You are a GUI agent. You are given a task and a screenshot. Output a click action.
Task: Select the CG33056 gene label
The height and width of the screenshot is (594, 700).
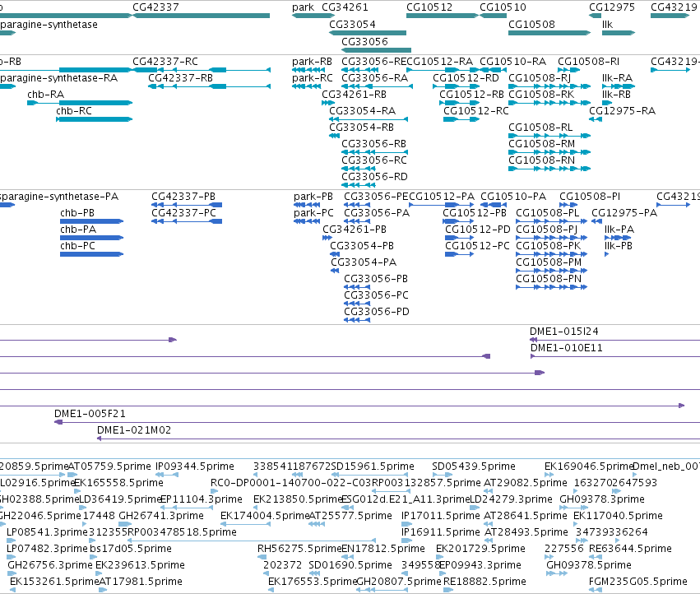tap(364, 41)
